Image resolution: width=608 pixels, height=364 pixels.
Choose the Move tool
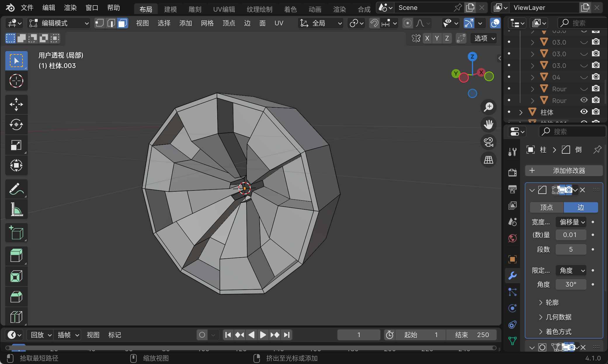point(16,104)
